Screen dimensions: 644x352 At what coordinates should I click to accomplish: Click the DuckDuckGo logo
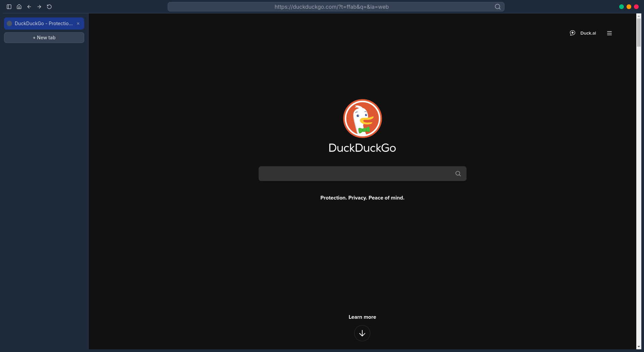(362, 118)
